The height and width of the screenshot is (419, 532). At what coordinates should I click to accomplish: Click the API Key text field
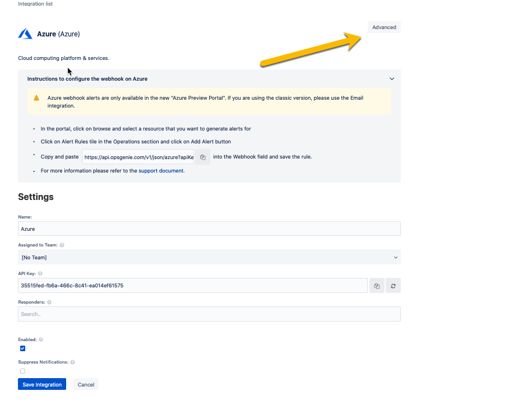point(193,286)
